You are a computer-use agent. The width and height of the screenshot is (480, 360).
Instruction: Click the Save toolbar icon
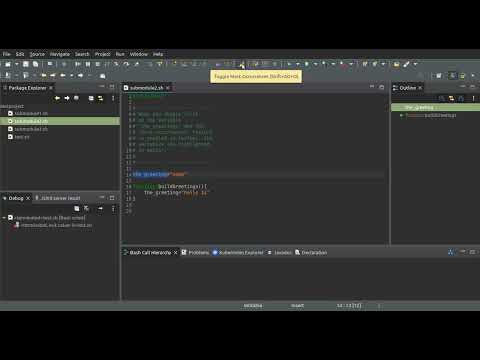(26, 64)
